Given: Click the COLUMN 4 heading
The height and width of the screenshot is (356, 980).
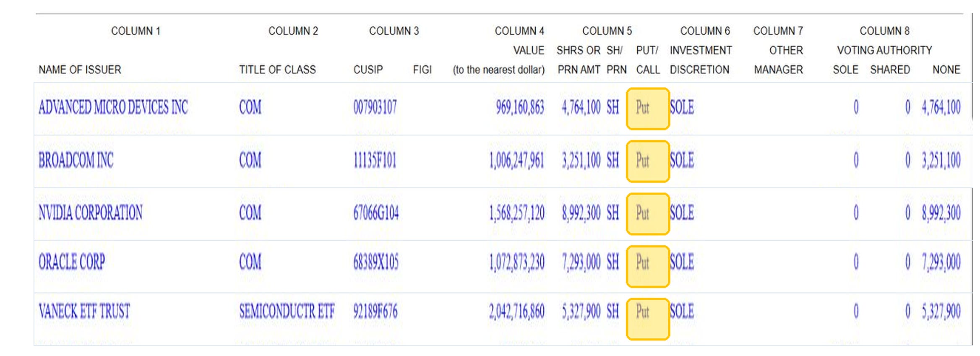Looking at the screenshot, I should (x=519, y=31).
